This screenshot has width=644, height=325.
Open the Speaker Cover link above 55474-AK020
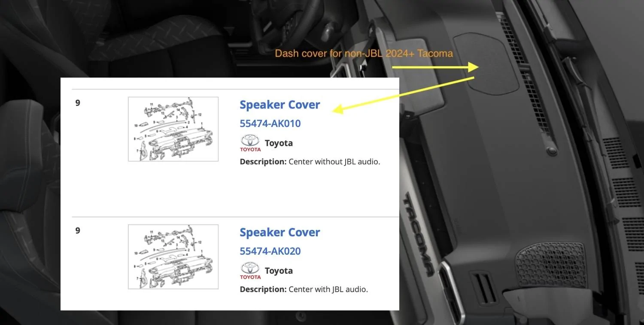pos(280,232)
